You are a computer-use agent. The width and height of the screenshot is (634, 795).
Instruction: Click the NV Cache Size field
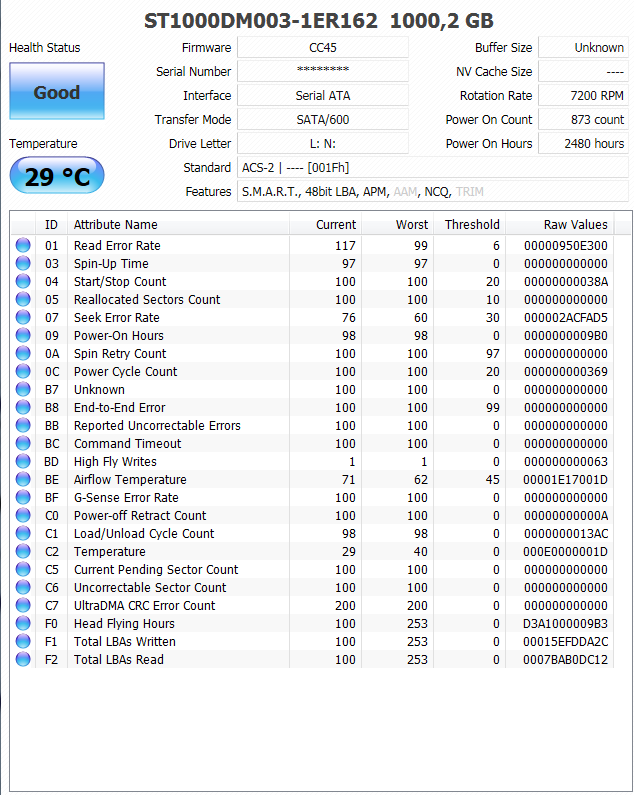[x=583, y=71]
